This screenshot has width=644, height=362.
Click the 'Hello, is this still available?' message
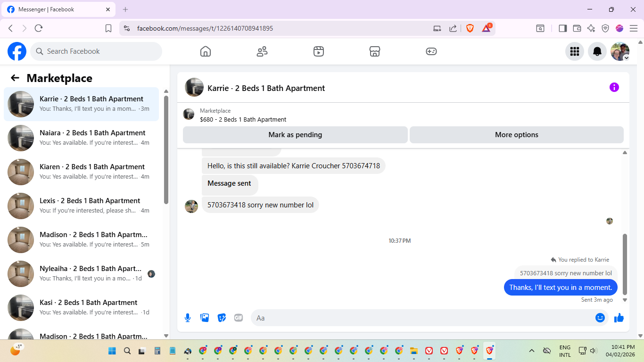293,166
